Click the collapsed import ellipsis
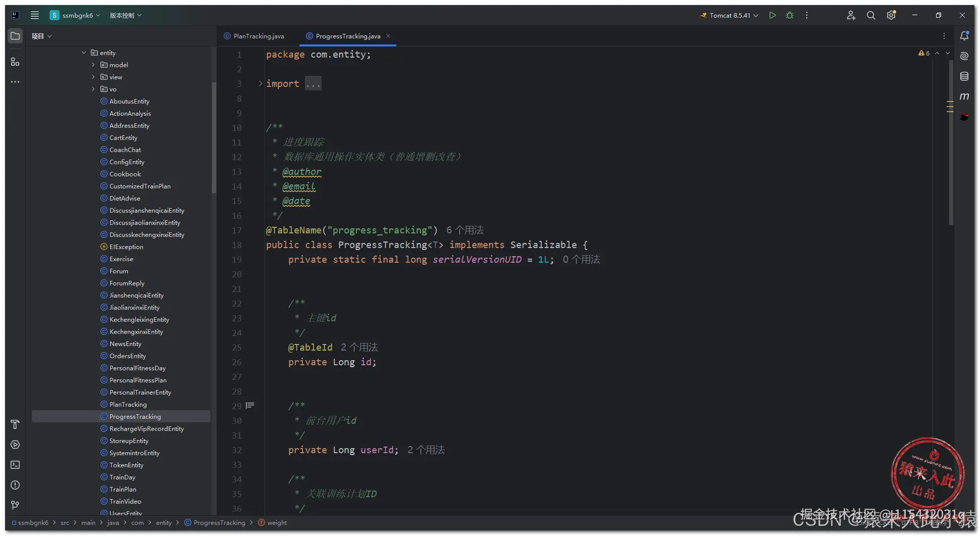Viewport: 980px width, 536px height. (x=313, y=83)
